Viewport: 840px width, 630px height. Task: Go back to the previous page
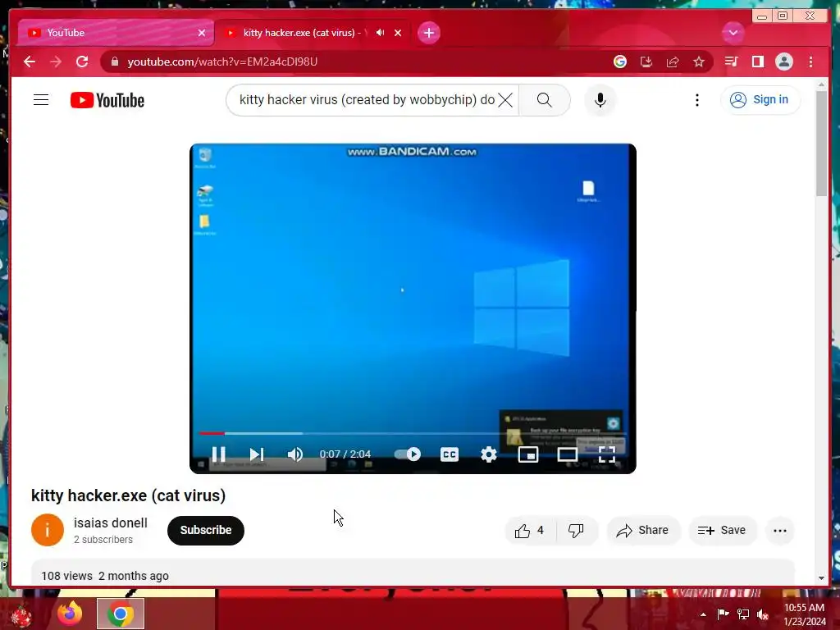tap(30, 62)
